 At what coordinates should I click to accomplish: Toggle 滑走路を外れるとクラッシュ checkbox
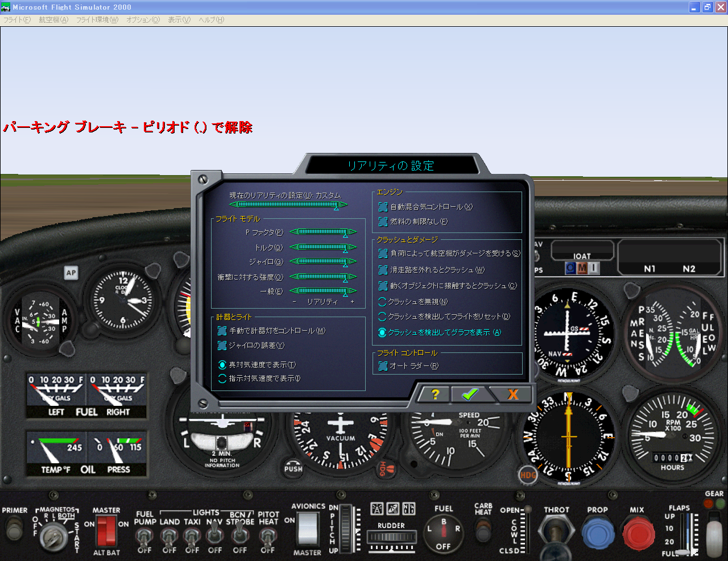point(383,270)
